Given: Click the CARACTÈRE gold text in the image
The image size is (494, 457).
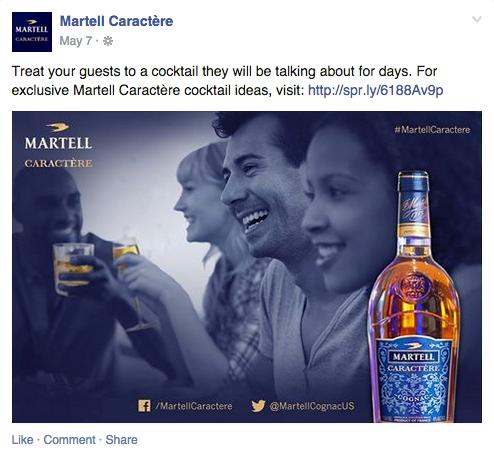Looking at the screenshot, I should pos(58,163).
